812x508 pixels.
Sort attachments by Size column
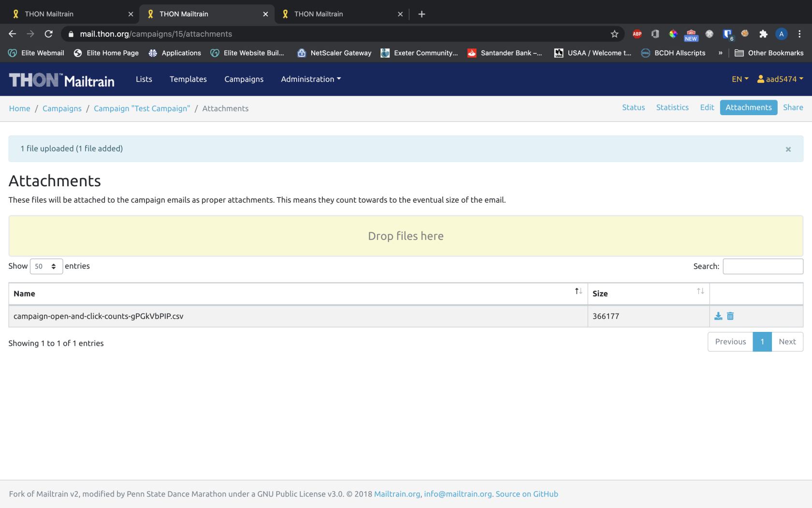click(649, 294)
